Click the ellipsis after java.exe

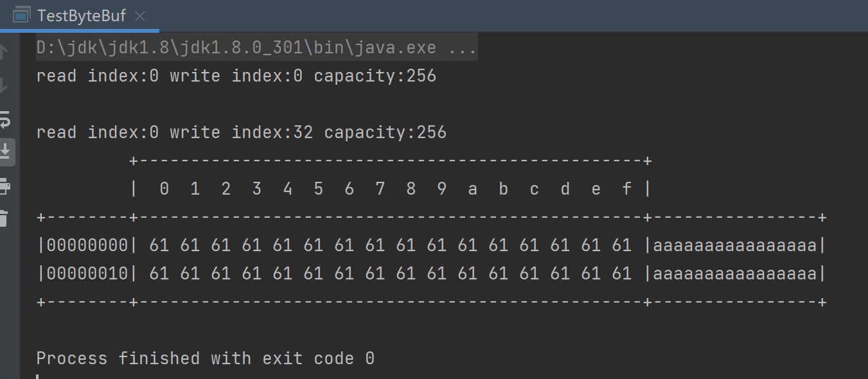pos(461,48)
